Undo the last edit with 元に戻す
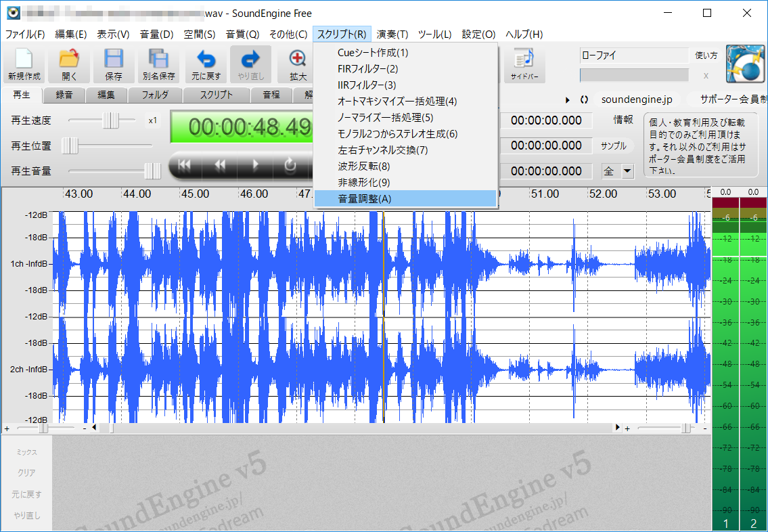 [206, 64]
